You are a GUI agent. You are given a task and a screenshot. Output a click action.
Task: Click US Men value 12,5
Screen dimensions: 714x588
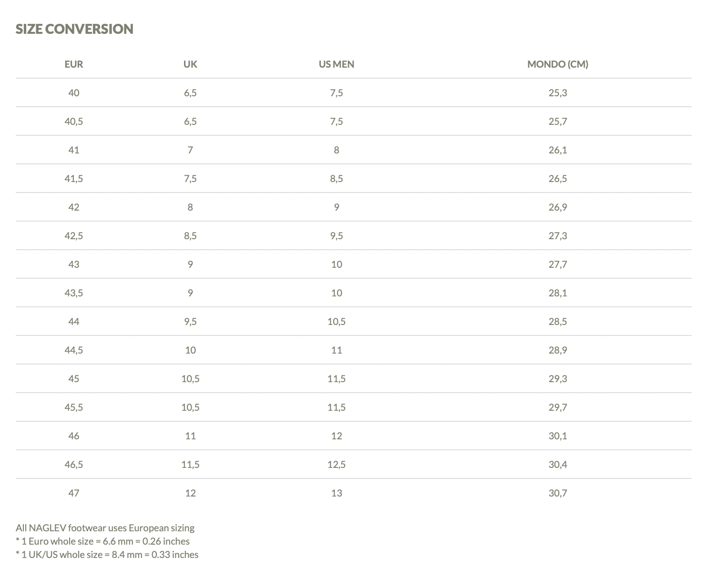(337, 464)
